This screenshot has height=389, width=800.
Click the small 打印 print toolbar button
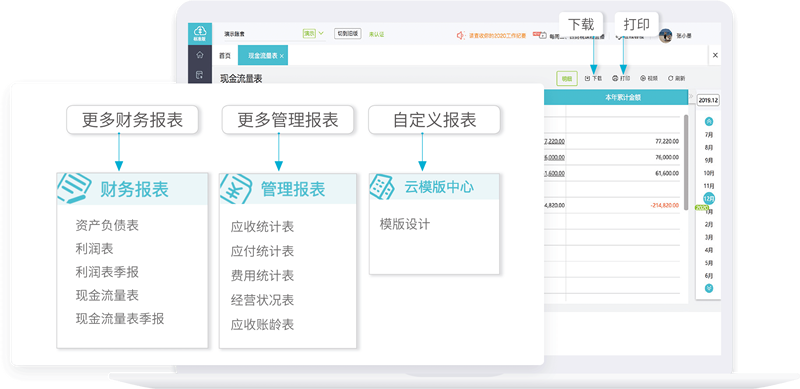[x=621, y=79]
